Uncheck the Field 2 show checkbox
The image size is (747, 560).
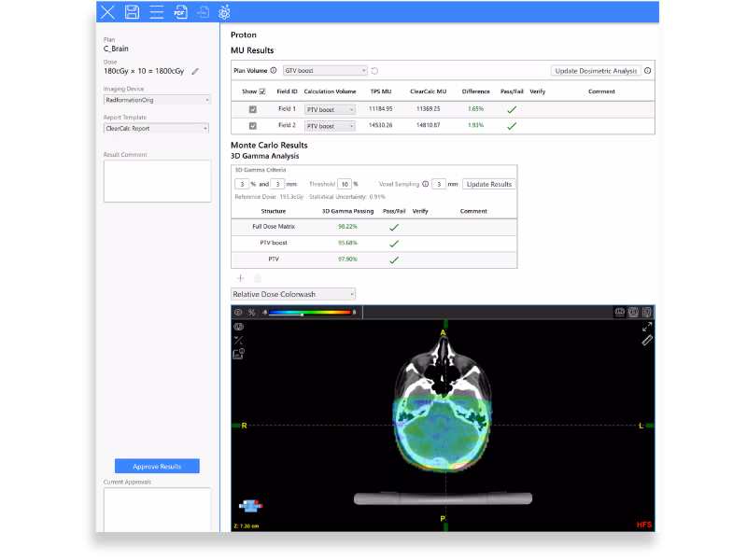coord(253,126)
